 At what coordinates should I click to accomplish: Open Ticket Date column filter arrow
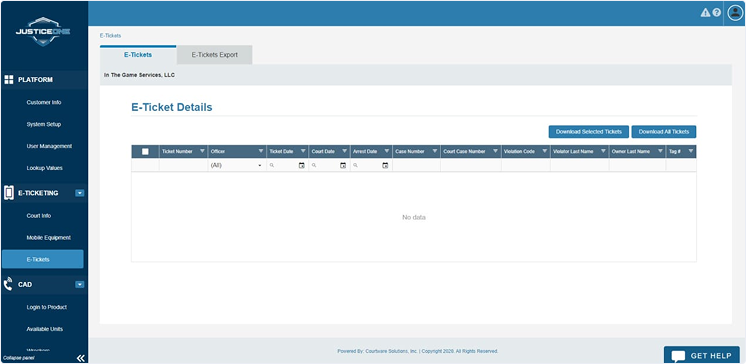303,151
